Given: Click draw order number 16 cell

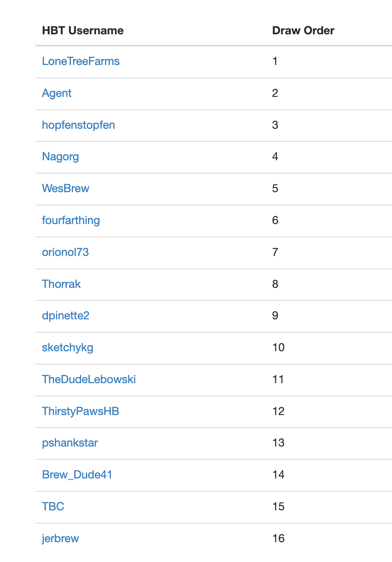Looking at the screenshot, I should coord(278,539).
